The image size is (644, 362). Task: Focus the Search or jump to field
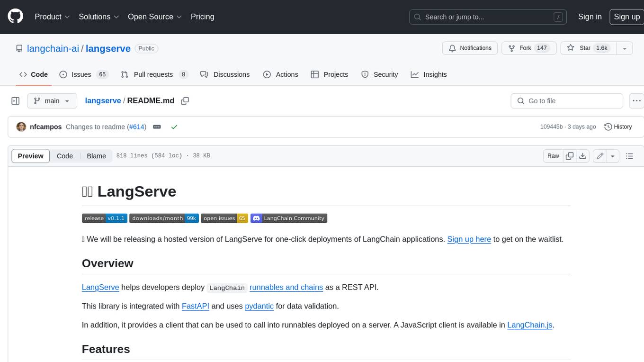click(489, 17)
